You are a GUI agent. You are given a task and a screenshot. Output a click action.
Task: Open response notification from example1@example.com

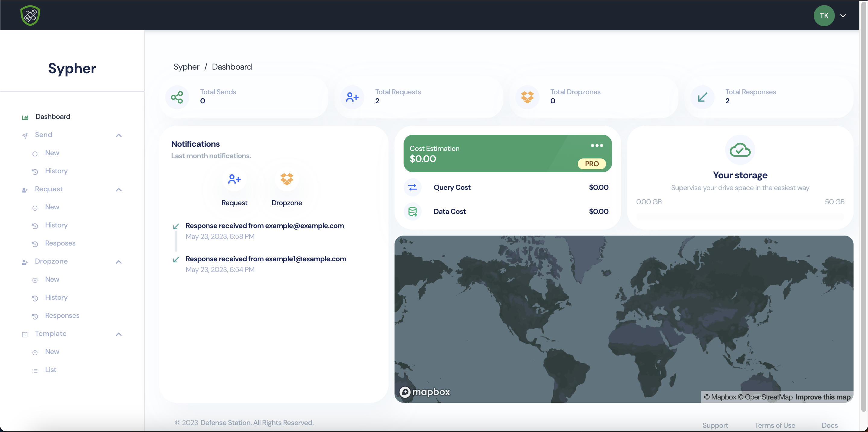pyautogui.click(x=266, y=259)
